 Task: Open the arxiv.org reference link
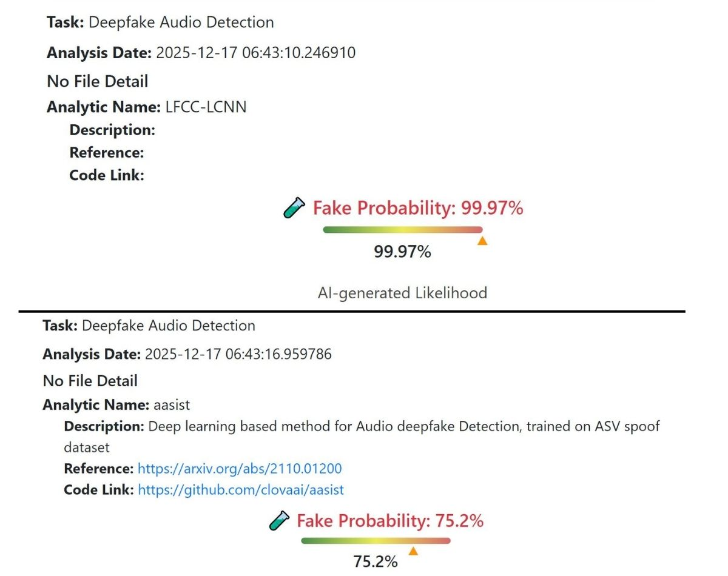tap(240, 469)
